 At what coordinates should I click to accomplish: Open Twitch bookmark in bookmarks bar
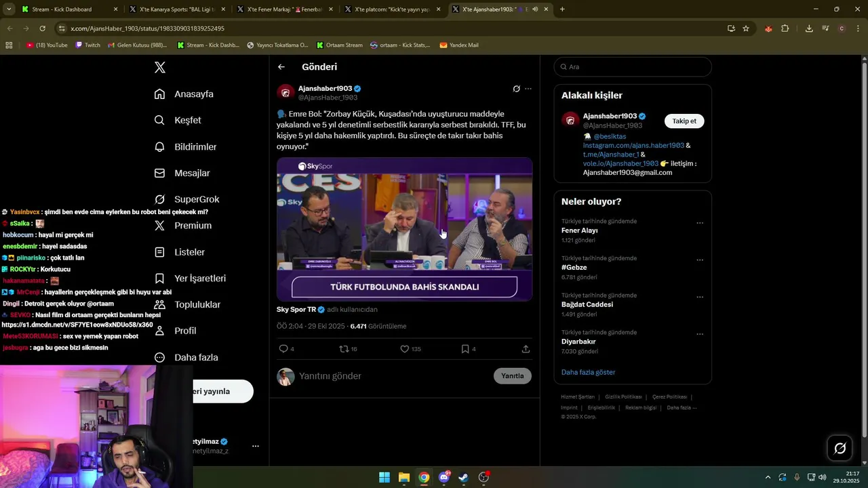coord(87,45)
